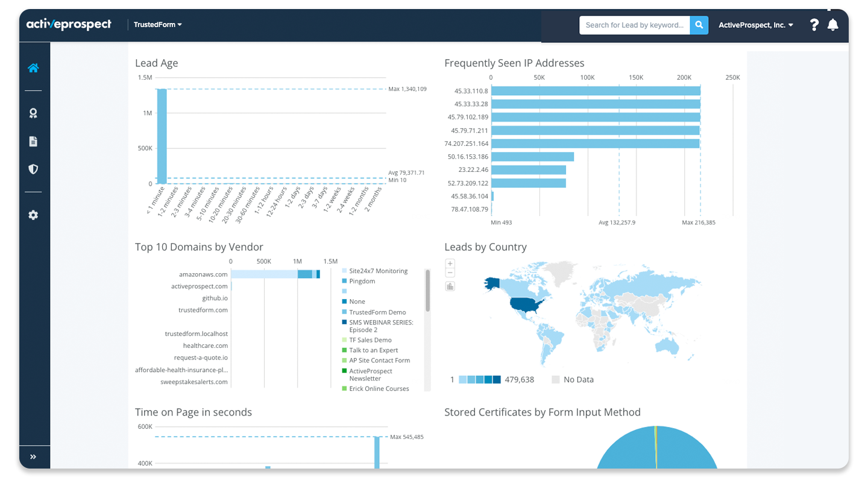Open the TrustedForm product dropdown

tap(158, 25)
